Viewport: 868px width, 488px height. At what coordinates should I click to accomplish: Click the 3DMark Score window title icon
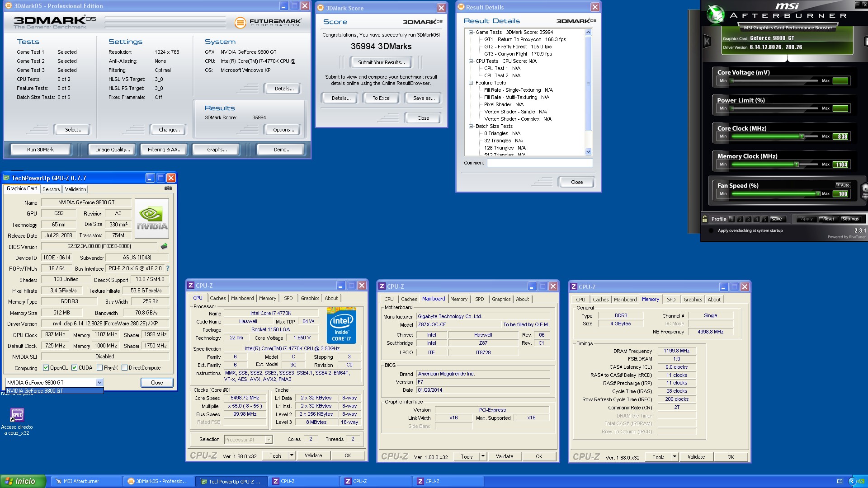pyautogui.click(x=321, y=8)
